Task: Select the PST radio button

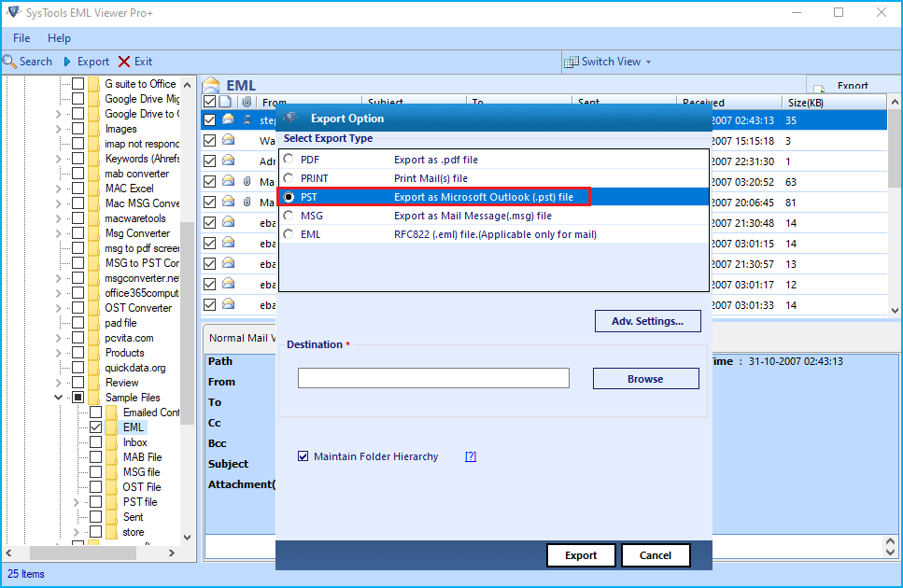Action: pos(289,197)
